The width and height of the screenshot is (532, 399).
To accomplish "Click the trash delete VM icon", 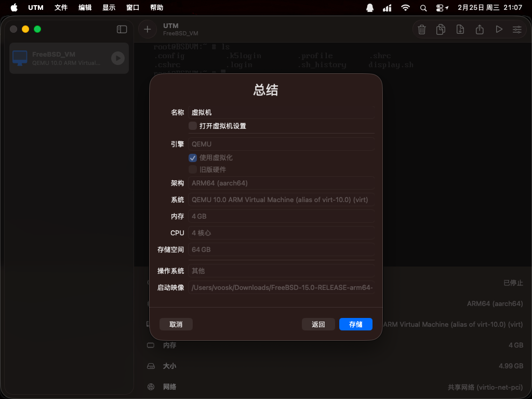I will [x=422, y=30].
